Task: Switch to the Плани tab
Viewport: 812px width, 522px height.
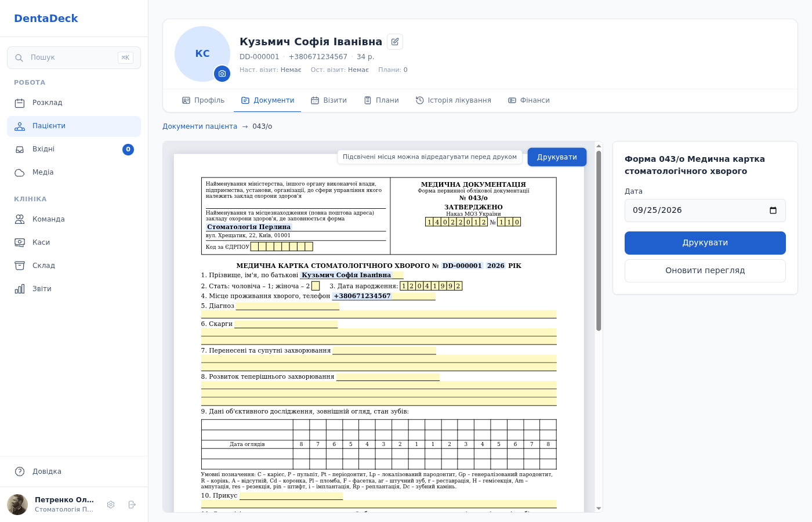Action: click(x=382, y=100)
